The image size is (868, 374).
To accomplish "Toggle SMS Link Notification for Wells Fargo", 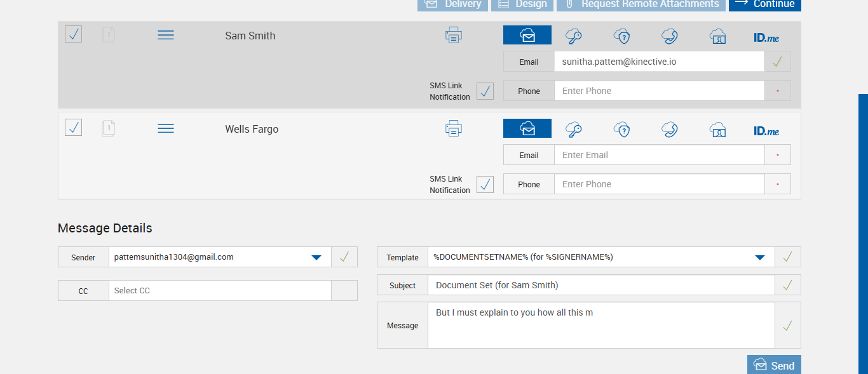I will [485, 184].
